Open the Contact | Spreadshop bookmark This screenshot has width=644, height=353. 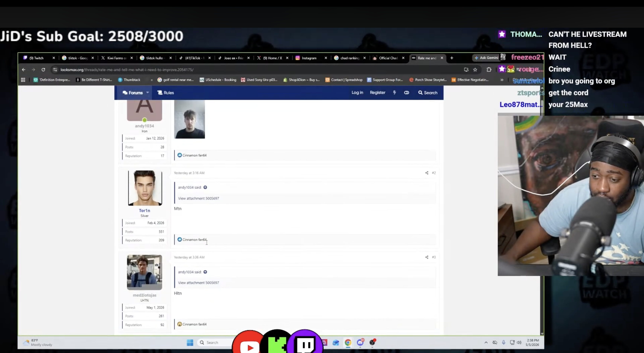click(344, 80)
